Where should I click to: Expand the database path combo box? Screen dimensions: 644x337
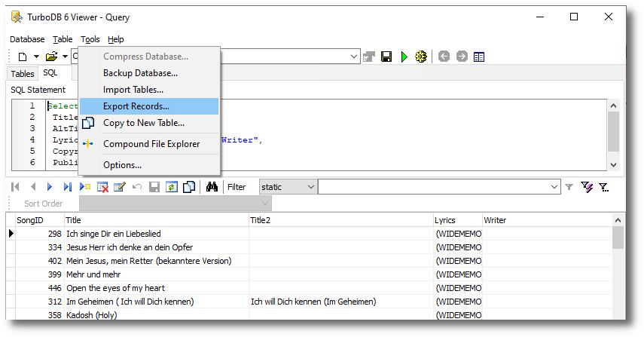[354, 57]
